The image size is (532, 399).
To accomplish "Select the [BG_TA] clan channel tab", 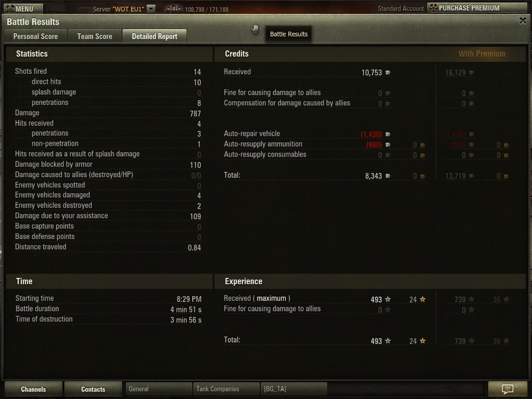I will pyautogui.click(x=294, y=389).
